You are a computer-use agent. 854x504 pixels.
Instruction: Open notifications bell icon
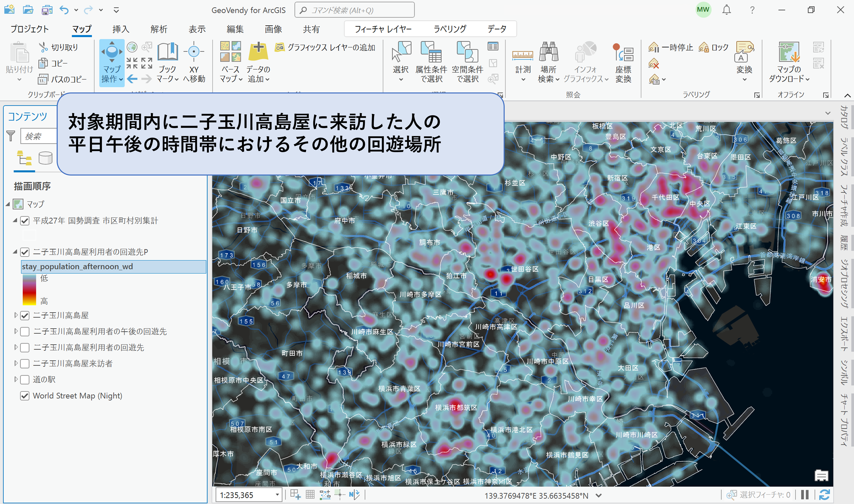click(726, 10)
